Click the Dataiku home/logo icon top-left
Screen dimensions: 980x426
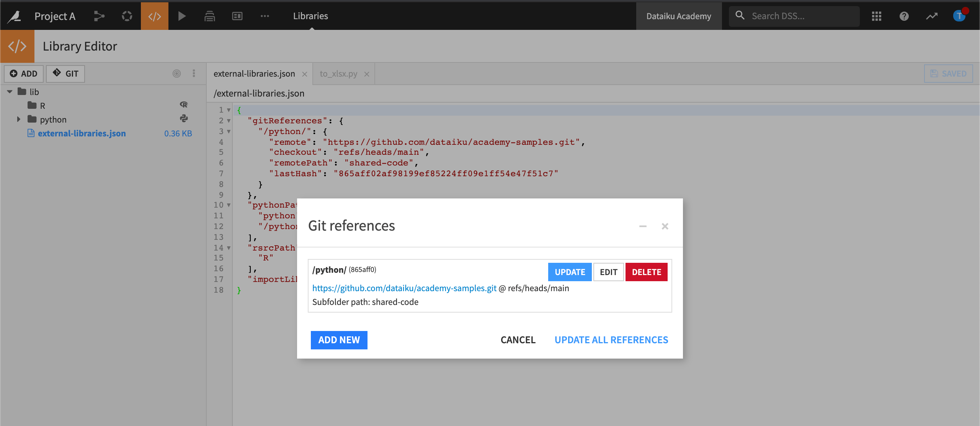click(x=13, y=16)
